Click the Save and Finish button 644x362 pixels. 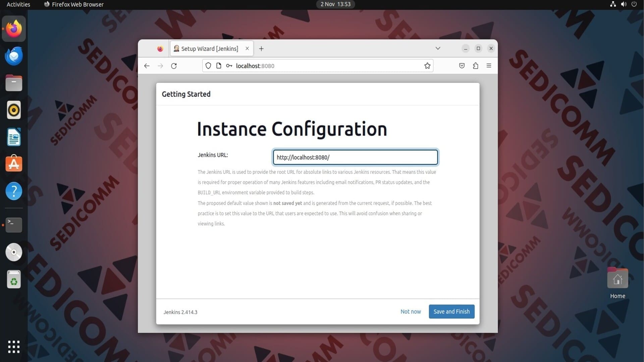pyautogui.click(x=451, y=311)
